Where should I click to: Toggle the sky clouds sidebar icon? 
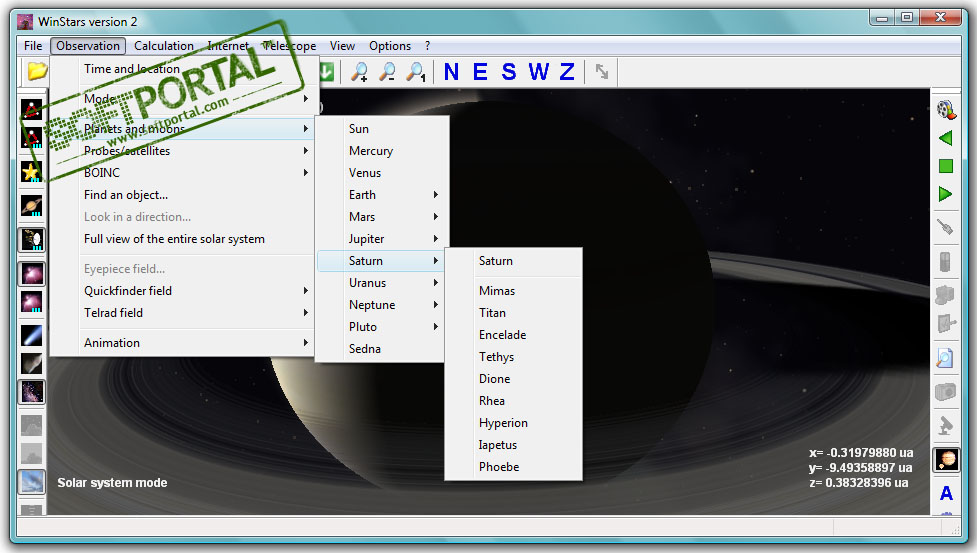pyautogui.click(x=31, y=482)
